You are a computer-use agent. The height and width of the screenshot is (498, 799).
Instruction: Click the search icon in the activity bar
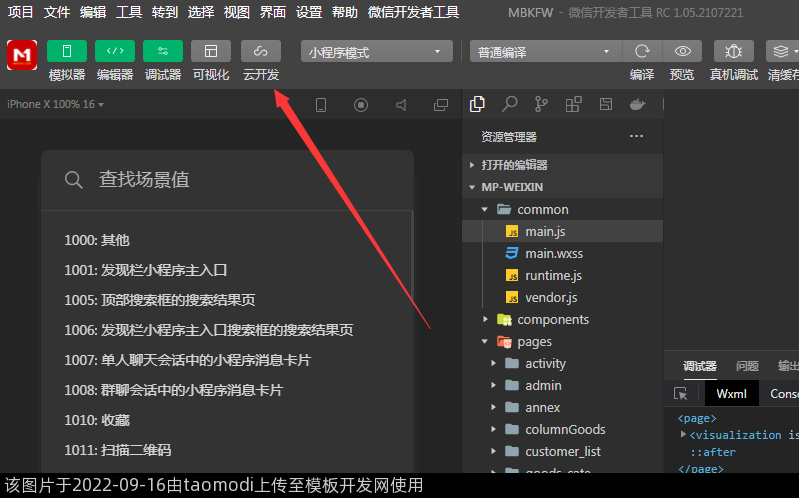point(509,104)
